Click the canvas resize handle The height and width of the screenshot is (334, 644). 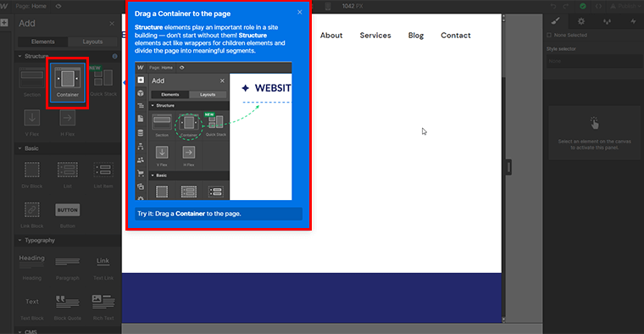click(x=508, y=167)
